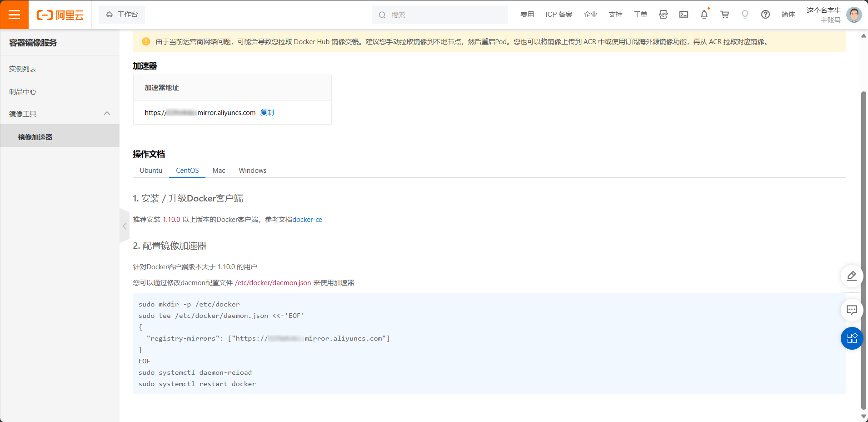Click the /etc/docker/daemon.json path text
This screenshot has width=868, height=422.
tap(273, 283)
